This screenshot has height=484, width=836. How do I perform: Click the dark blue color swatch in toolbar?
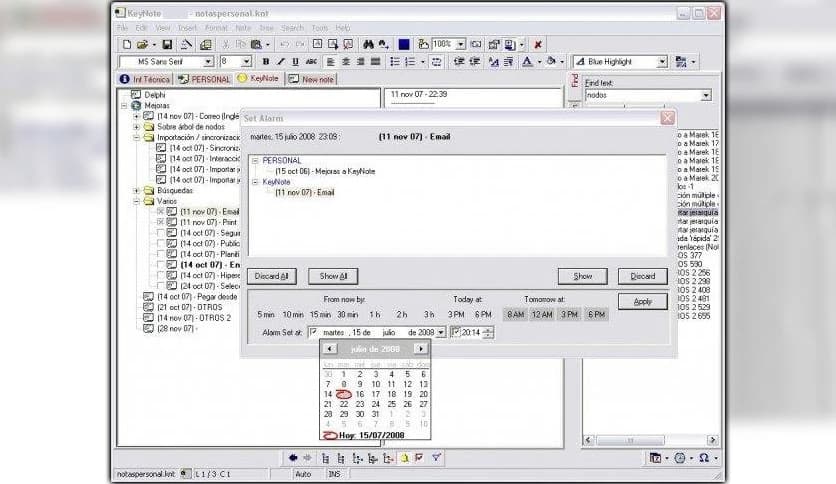[x=404, y=45]
